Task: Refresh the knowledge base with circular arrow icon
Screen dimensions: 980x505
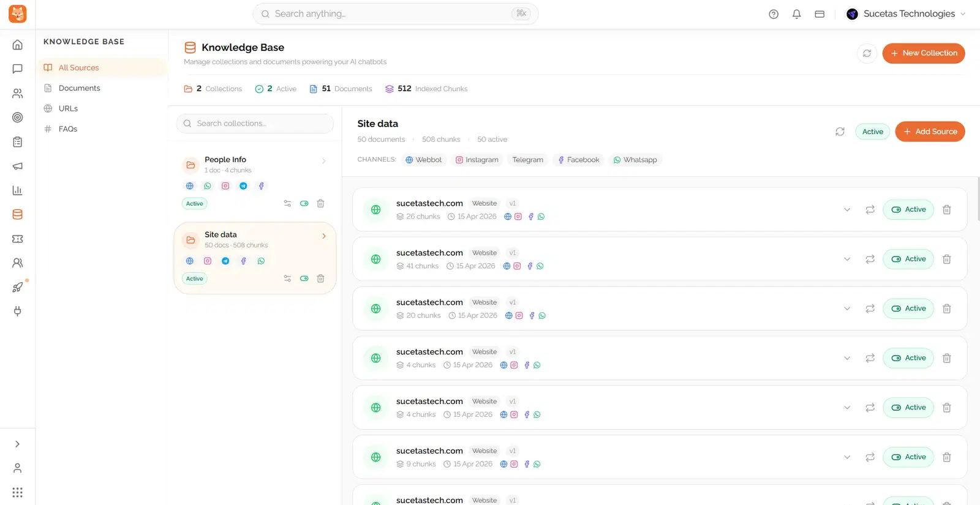Action: coord(867,53)
